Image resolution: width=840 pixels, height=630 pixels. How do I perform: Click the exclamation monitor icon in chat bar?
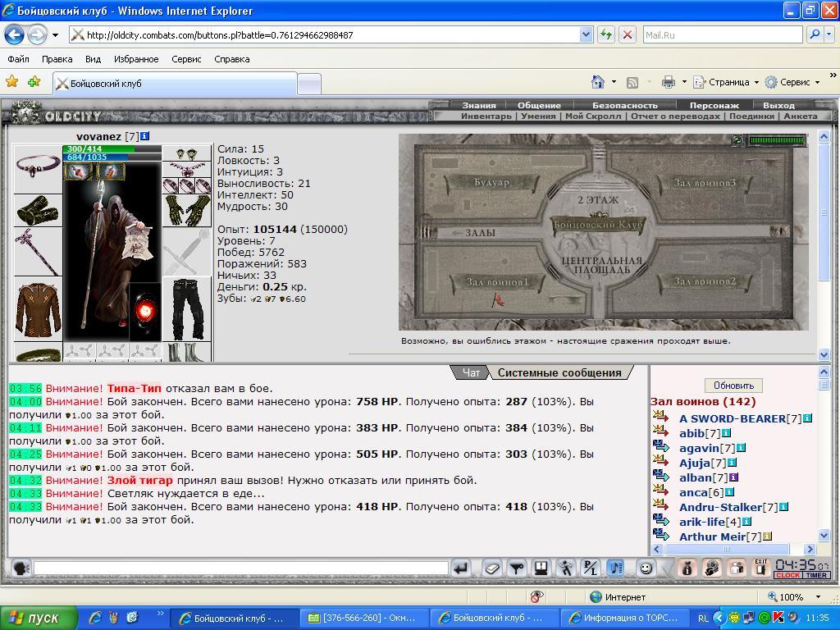tap(541, 568)
